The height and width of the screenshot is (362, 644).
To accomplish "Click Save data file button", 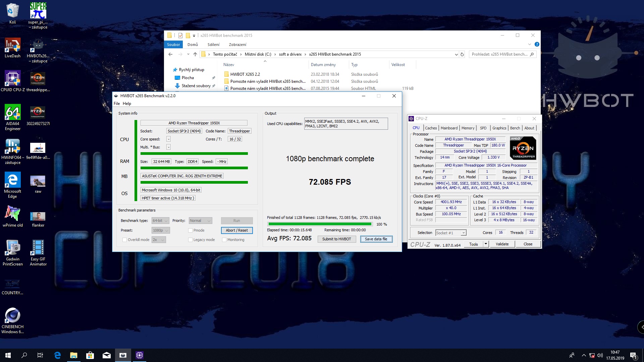I will pyautogui.click(x=376, y=239).
